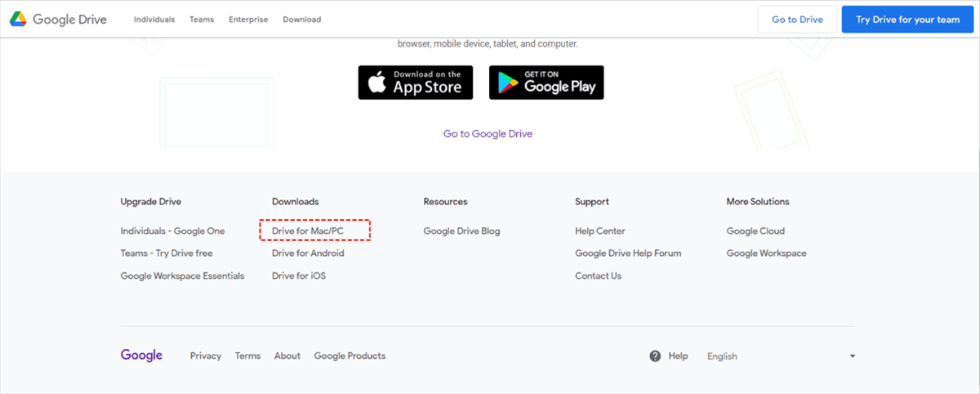Screen dimensions: 980x394
Task: Open the Drive for Android link
Action: click(308, 253)
